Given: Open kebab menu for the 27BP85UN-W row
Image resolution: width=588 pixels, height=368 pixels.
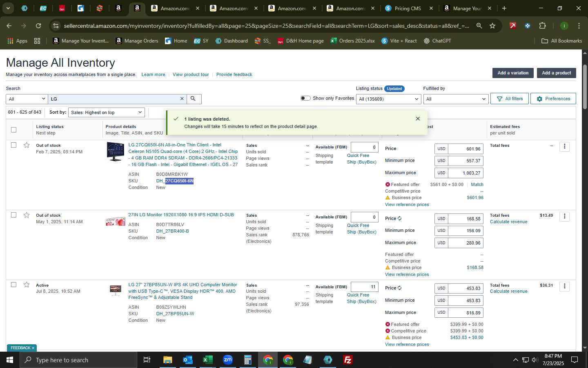Looking at the screenshot, I should [x=565, y=286].
